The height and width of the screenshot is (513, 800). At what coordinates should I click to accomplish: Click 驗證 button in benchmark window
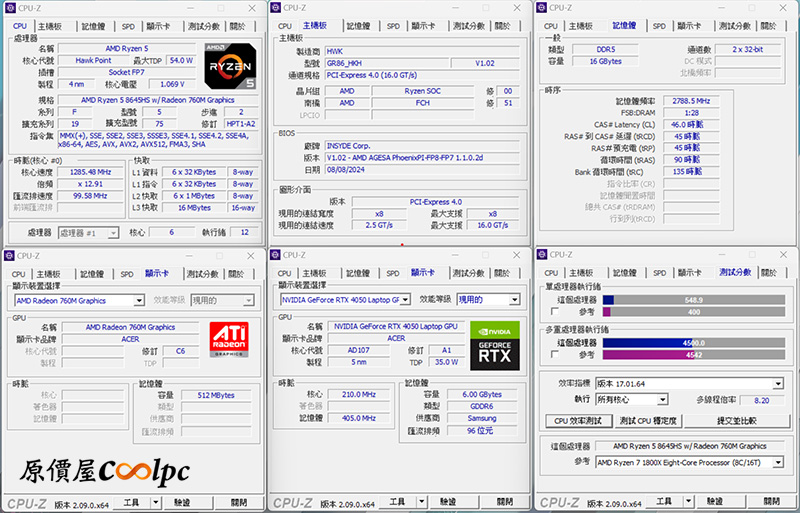click(715, 501)
